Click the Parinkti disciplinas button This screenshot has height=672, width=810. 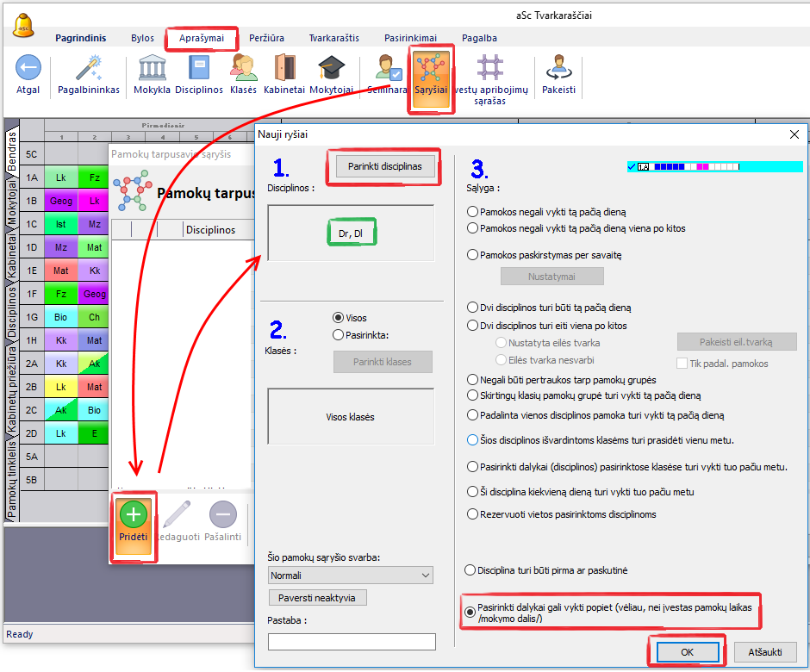pos(384,166)
